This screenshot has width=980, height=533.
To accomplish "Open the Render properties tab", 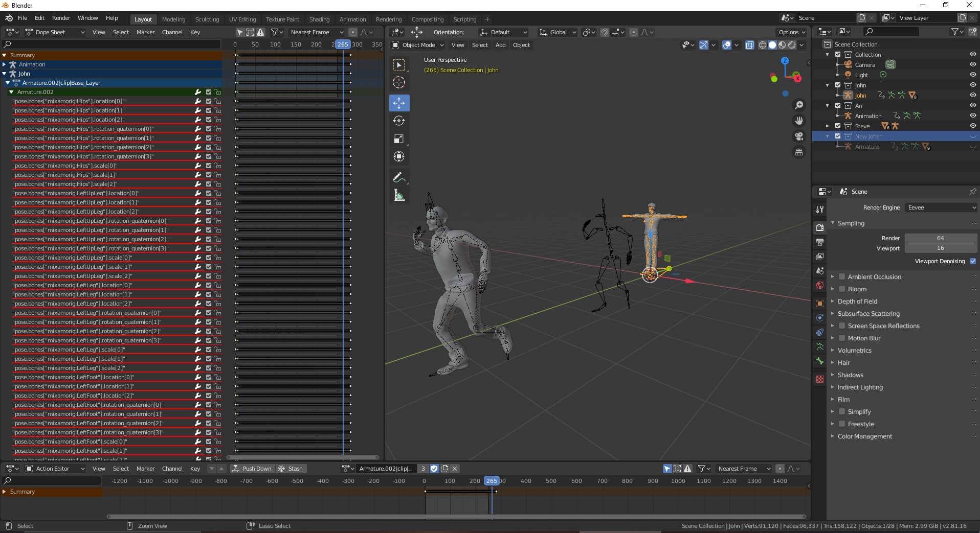I will [x=820, y=227].
